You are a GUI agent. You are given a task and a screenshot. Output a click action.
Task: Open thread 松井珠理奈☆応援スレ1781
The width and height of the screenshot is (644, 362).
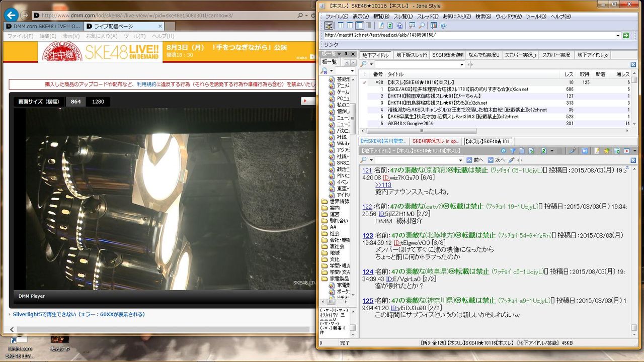pos(458,89)
